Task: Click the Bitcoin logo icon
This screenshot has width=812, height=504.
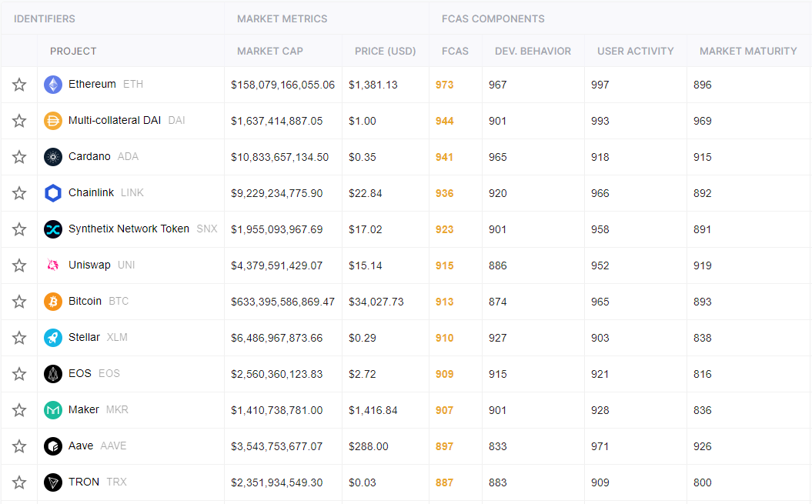Action: 53,302
